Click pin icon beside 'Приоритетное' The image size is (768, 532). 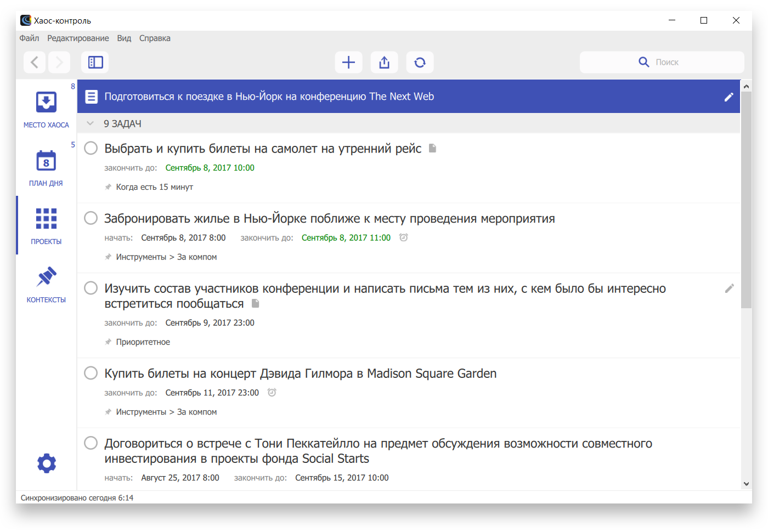108,342
